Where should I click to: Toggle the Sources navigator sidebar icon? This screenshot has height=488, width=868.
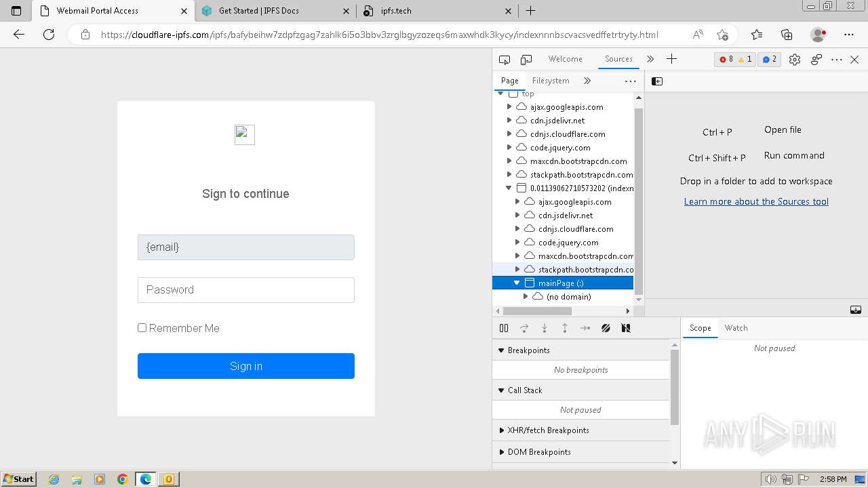pyautogui.click(x=657, y=81)
